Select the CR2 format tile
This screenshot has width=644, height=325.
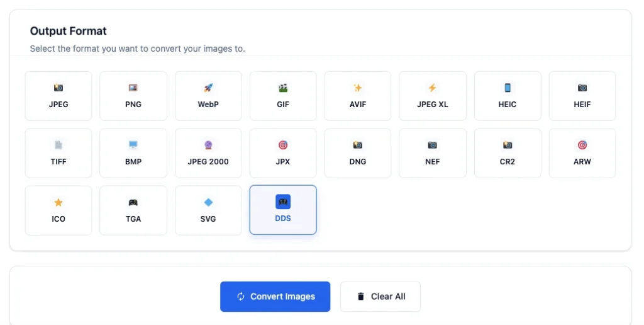(x=508, y=153)
